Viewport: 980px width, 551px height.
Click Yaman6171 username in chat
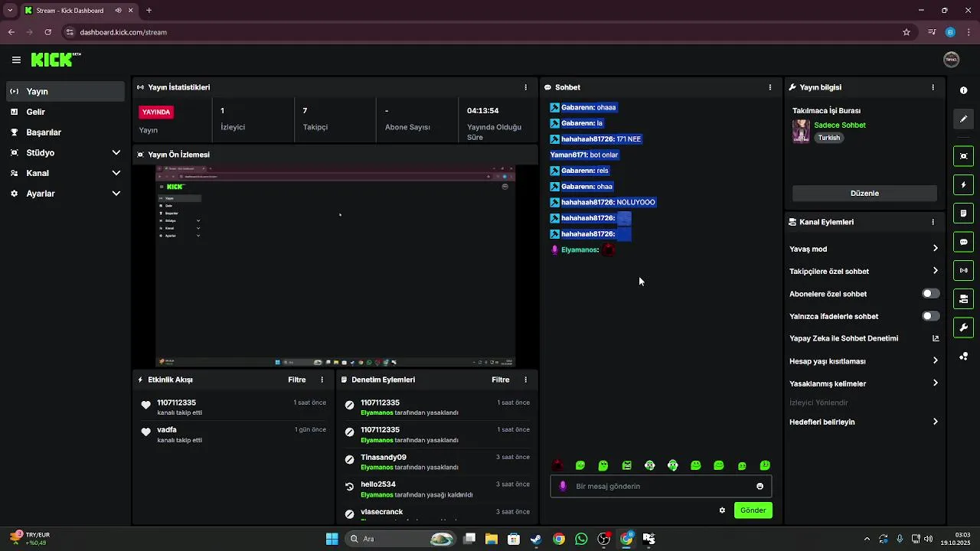tap(568, 155)
